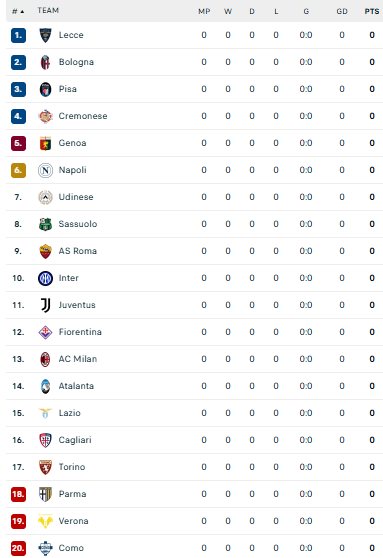This screenshot has height=558, width=383.
Task: Sort standings by PTS column
Action: [x=372, y=11]
